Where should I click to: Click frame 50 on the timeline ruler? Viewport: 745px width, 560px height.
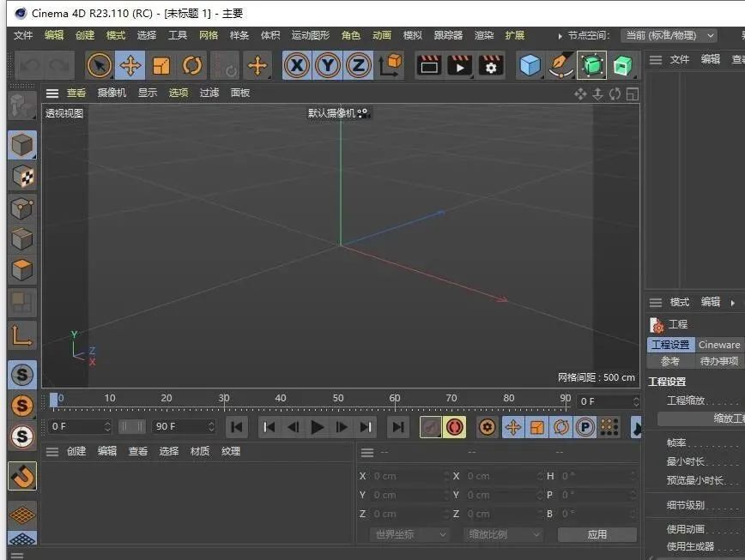tap(338, 397)
